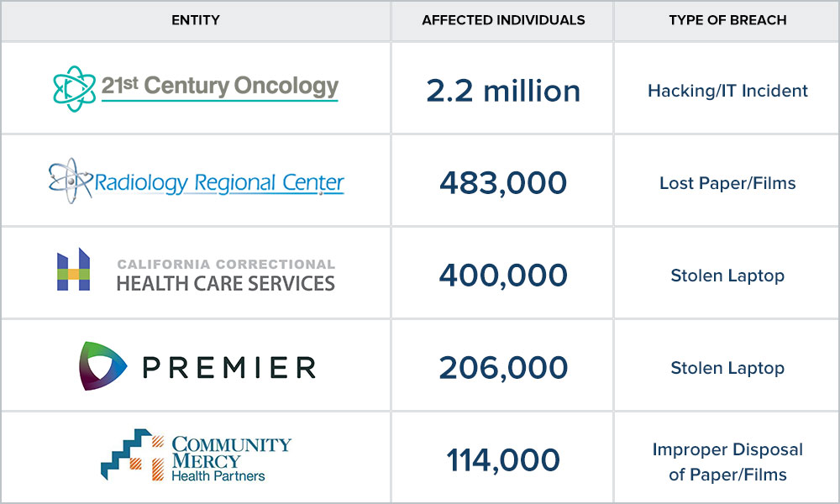Image resolution: width=840 pixels, height=504 pixels.
Task: Click the Hacking/IT Incident breach type
Action: (x=727, y=91)
